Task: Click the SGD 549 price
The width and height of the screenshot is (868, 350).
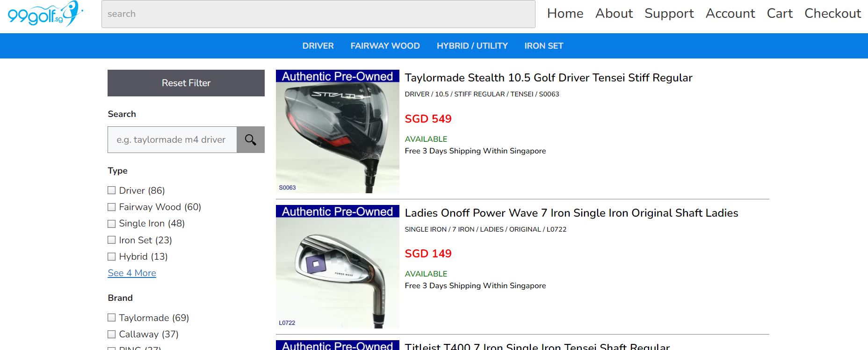Action: click(428, 119)
